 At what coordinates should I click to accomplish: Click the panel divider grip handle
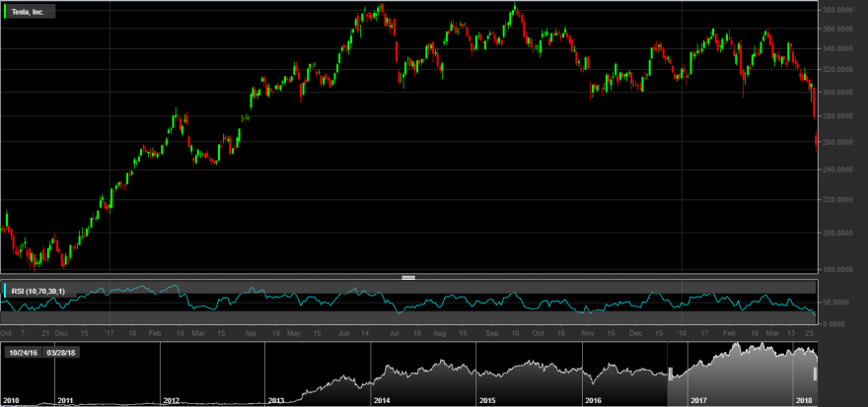coord(408,277)
